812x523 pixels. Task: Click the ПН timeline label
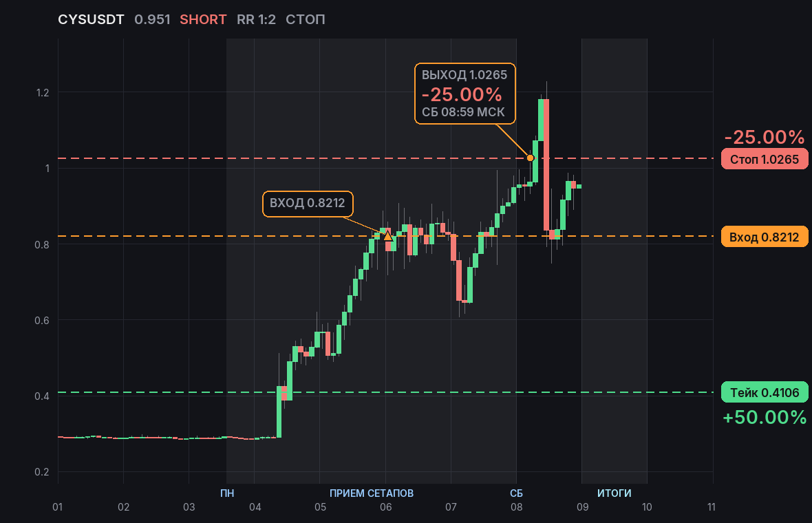click(227, 493)
